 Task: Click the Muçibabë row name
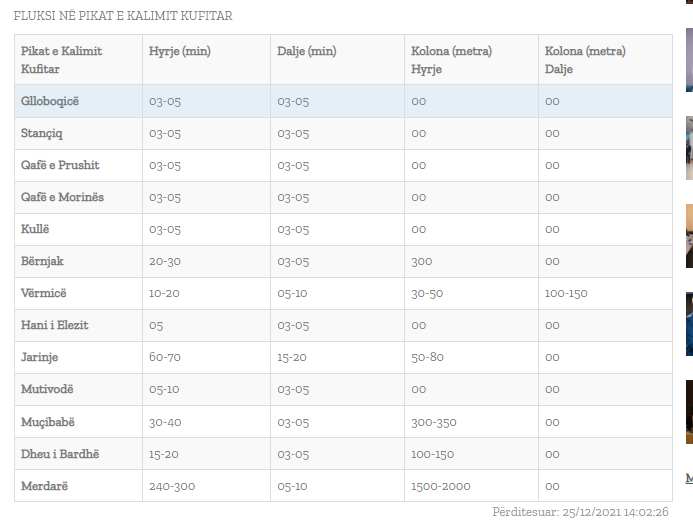pos(49,421)
